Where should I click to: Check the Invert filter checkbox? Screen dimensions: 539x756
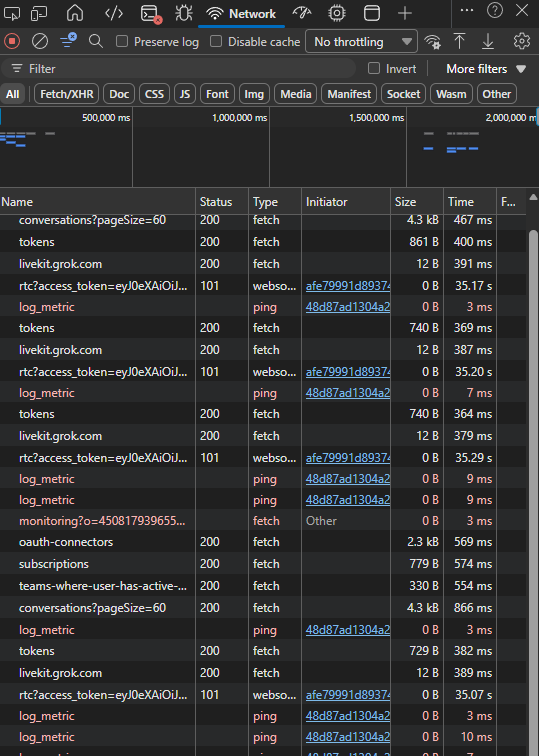(x=374, y=68)
